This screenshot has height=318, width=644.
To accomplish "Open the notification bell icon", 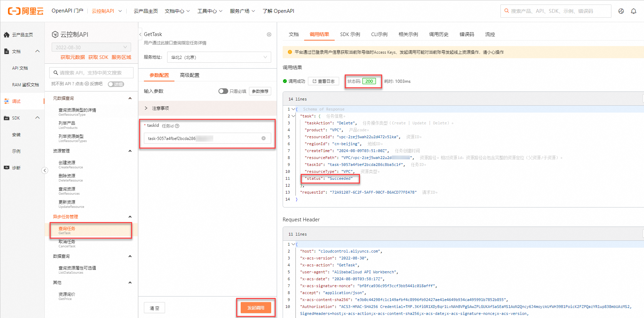I will click(634, 11).
